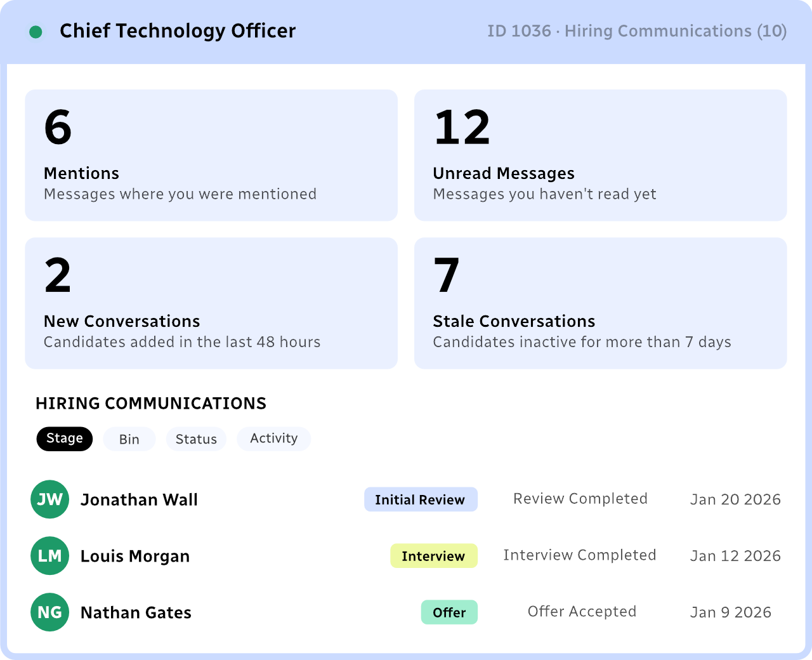812x660 pixels.
Task: Click the Chief Technology Officer title
Action: (x=178, y=31)
